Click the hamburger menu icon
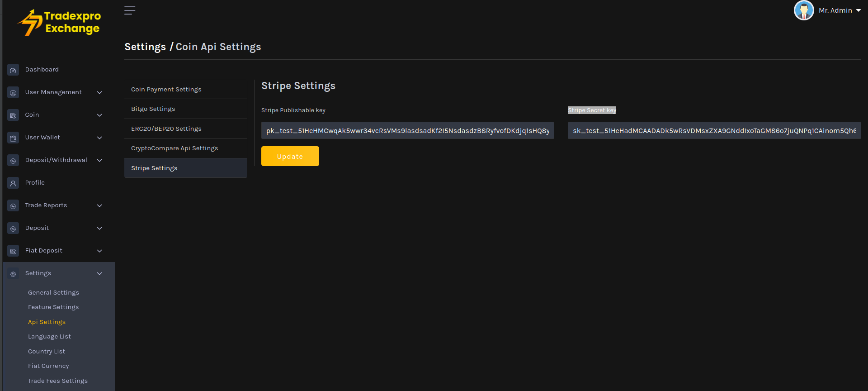Screen dimensions: 868x391 (130, 10)
